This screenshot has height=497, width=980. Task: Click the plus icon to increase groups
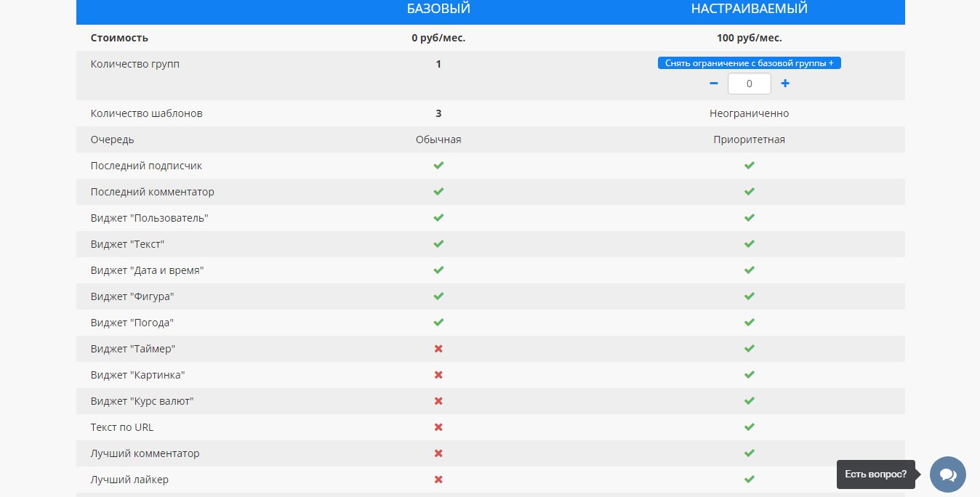point(785,84)
